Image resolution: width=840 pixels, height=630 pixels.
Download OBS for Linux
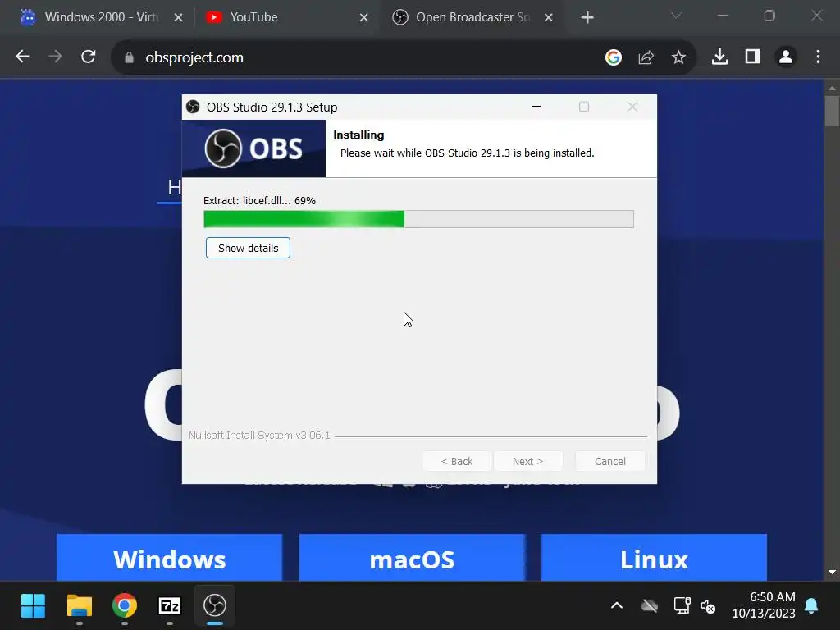[x=654, y=558]
